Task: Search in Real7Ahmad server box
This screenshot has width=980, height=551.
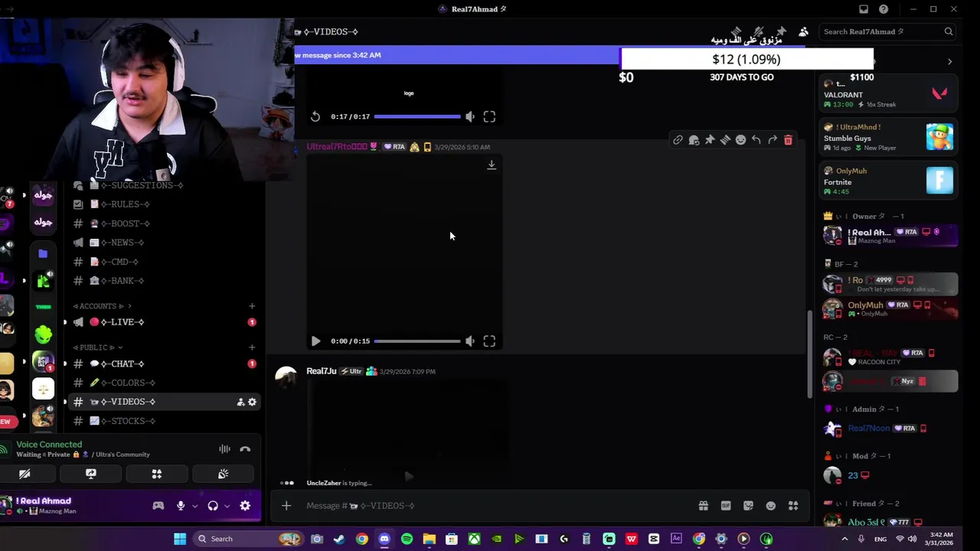Action: pos(887,31)
